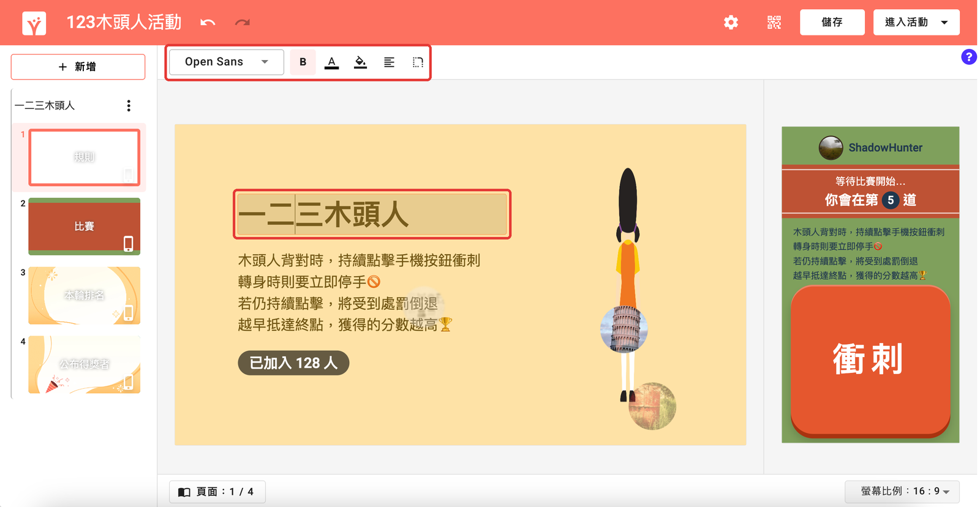
Task: Click the 儲存 save button
Action: [832, 22]
